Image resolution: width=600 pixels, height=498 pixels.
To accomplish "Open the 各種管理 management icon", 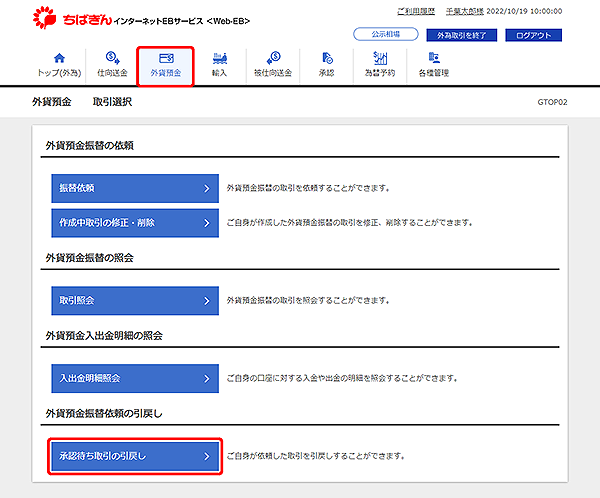I will click(434, 58).
